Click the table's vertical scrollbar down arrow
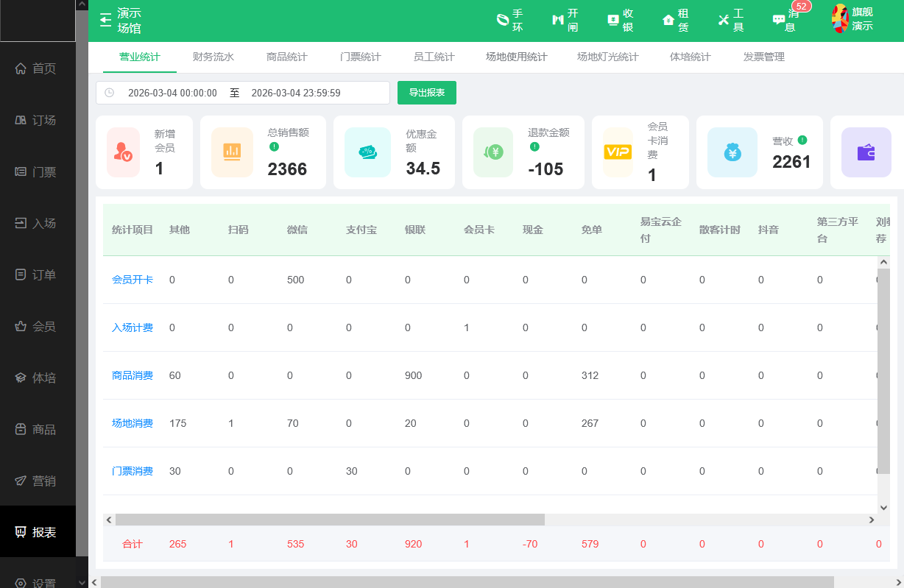 [884, 507]
